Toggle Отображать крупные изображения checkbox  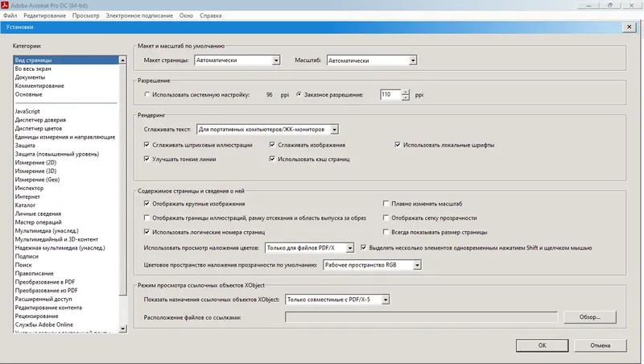click(147, 204)
